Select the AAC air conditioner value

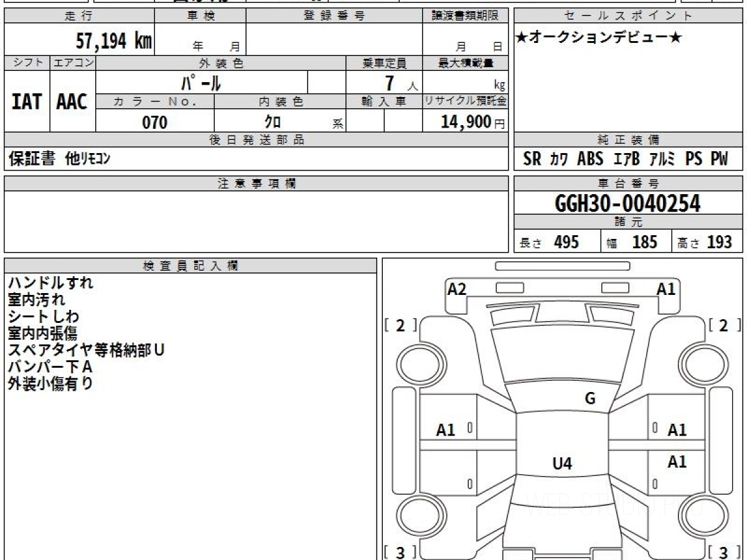72,101
